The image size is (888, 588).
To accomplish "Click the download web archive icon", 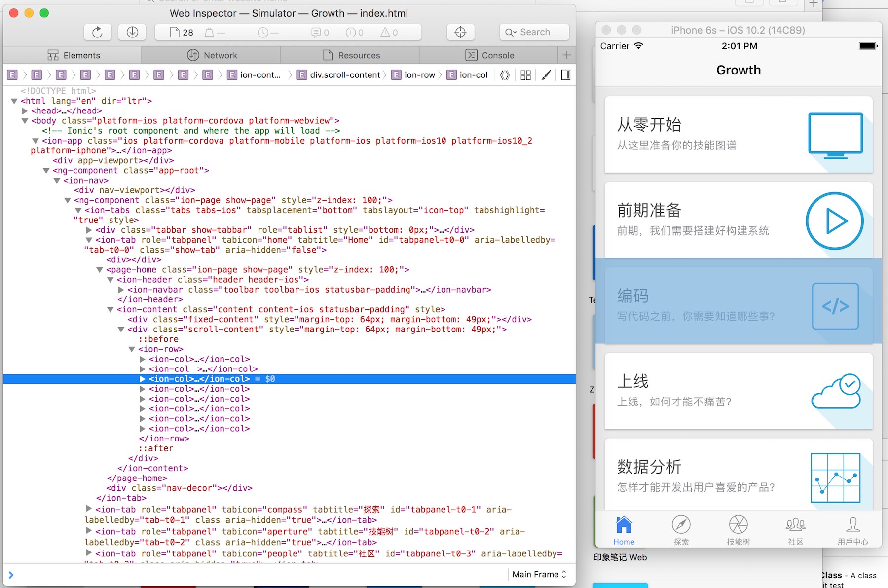I will (x=132, y=32).
